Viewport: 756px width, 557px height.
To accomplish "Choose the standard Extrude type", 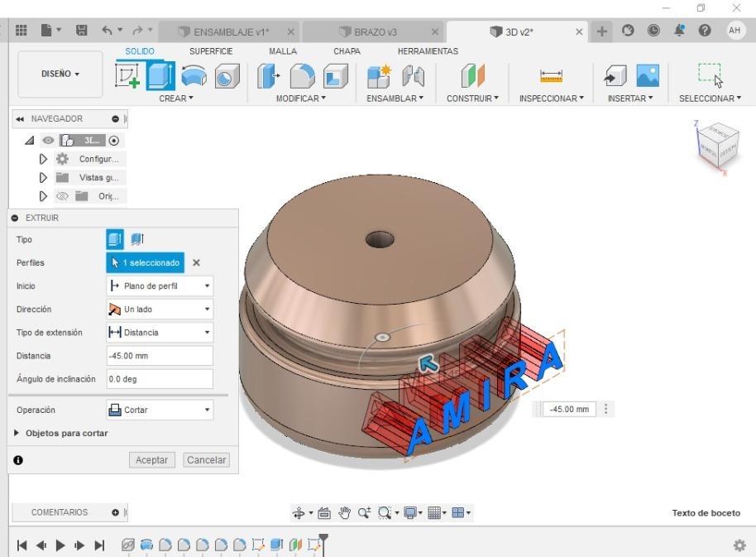I will 115,239.
